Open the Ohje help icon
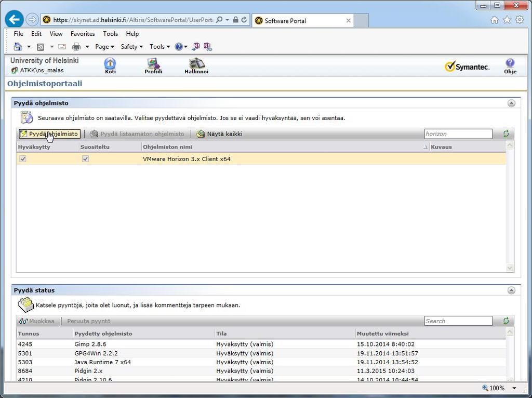The height and width of the screenshot is (398, 532). click(x=510, y=66)
